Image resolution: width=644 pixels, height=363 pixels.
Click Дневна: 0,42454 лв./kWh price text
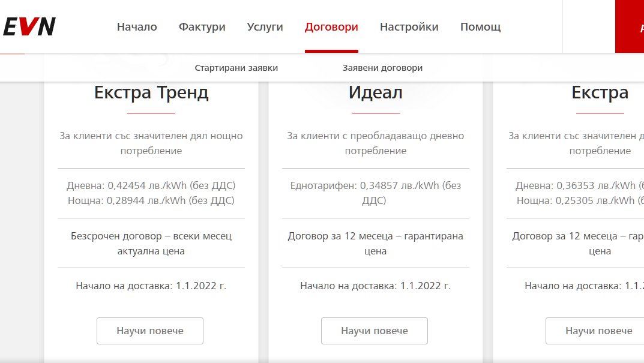(x=151, y=185)
